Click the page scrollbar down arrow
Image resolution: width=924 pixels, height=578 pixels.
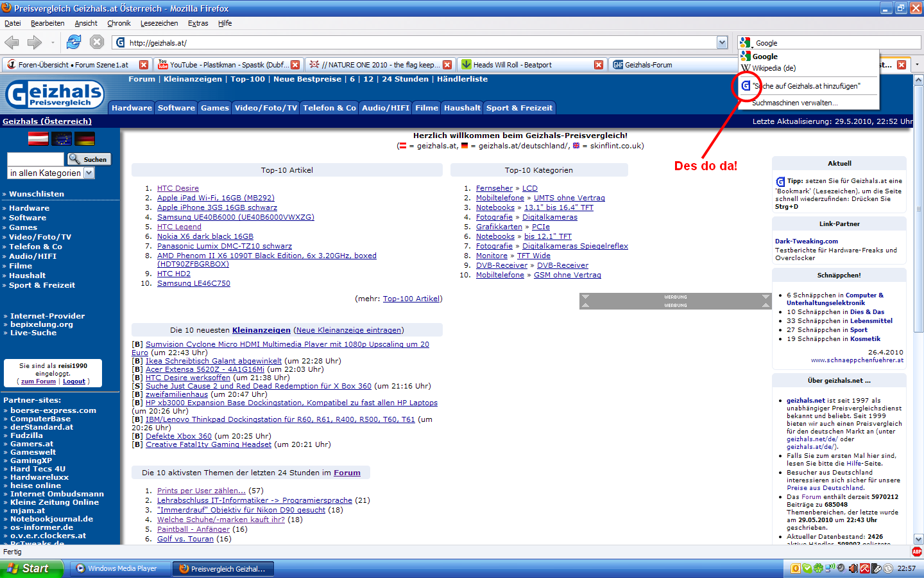pyautogui.click(x=918, y=539)
